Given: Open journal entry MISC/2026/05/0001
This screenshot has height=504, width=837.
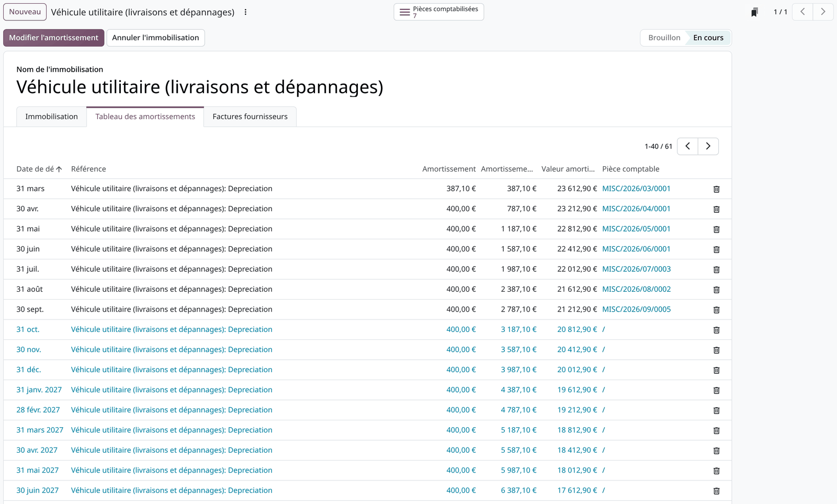Looking at the screenshot, I should pos(636,229).
